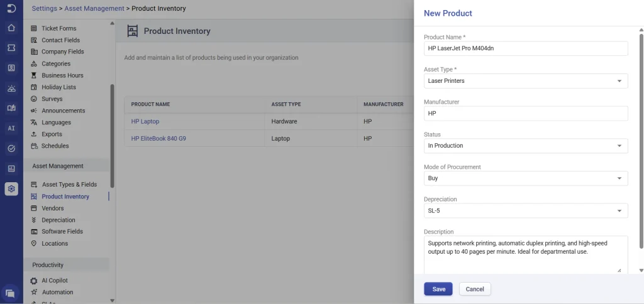Open the chat bubble icon at bottom left
Screen dimensions: 644x304
click(x=11, y=293)
